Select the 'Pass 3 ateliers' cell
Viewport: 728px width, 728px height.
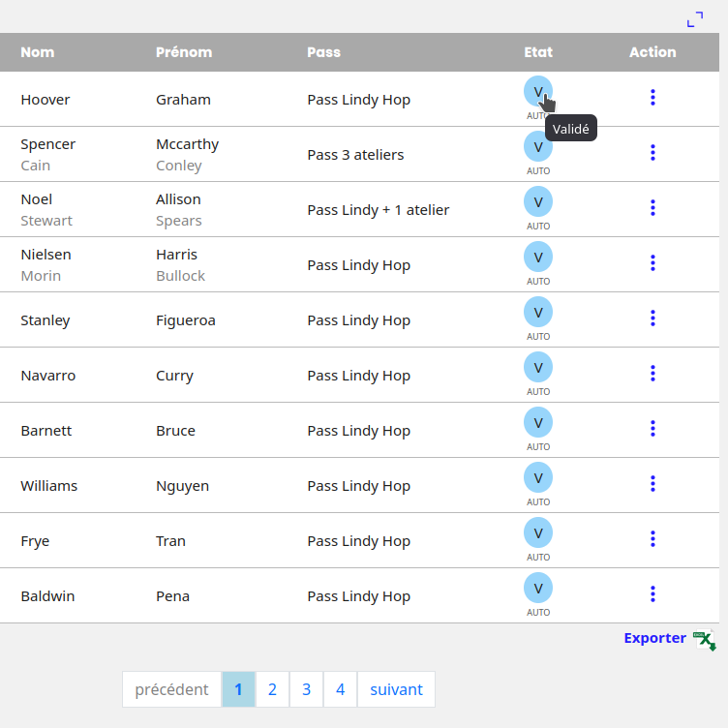pyautogui.click(x=355, y=155)
